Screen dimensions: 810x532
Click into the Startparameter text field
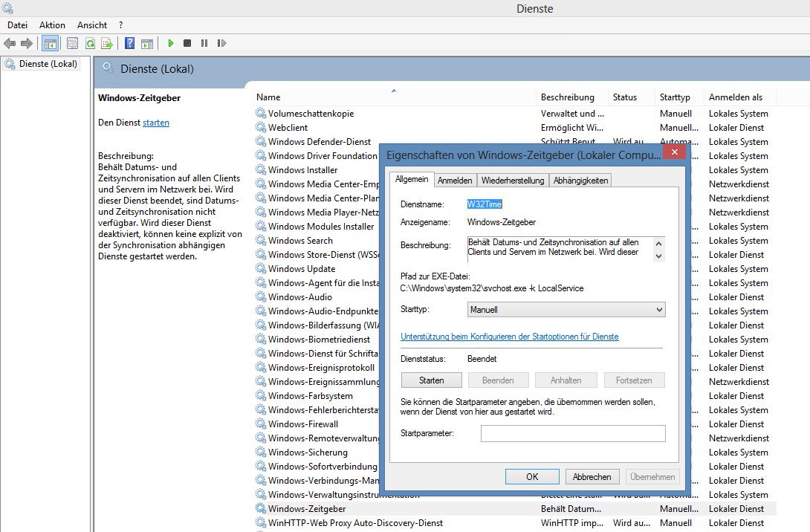coord(573,433)
